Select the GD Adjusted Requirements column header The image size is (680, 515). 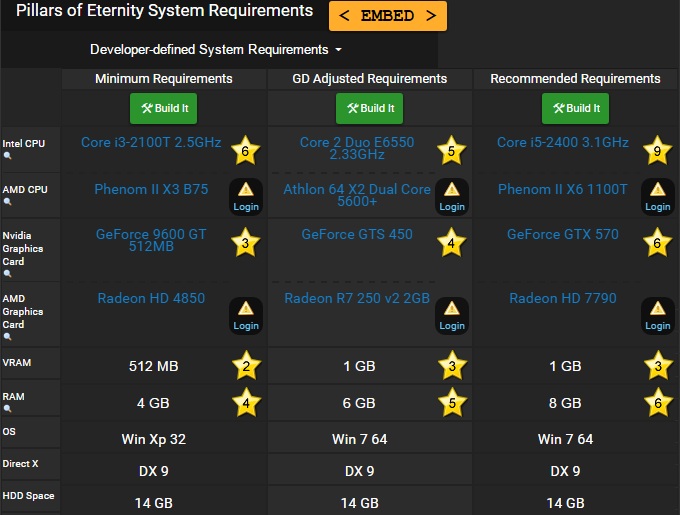(x=369, y=78)
